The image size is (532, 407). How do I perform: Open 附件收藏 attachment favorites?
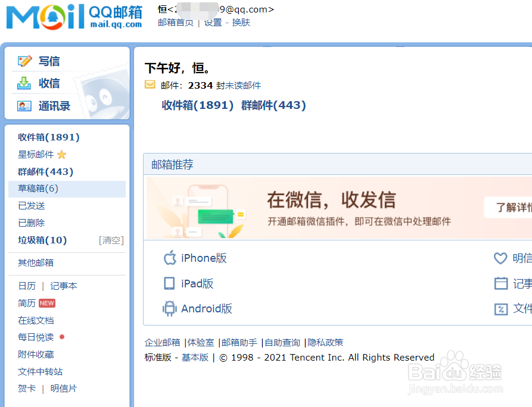point(36,355)
